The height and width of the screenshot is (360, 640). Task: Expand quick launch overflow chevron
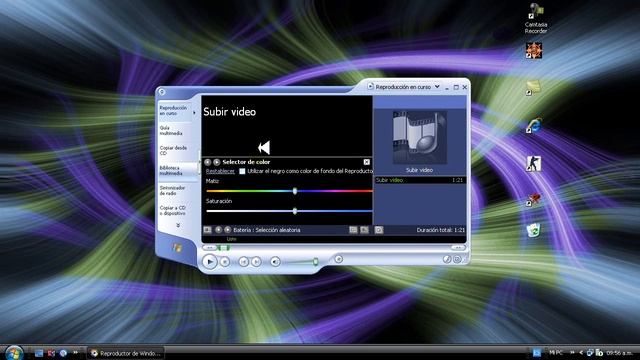tap(76, 353)
